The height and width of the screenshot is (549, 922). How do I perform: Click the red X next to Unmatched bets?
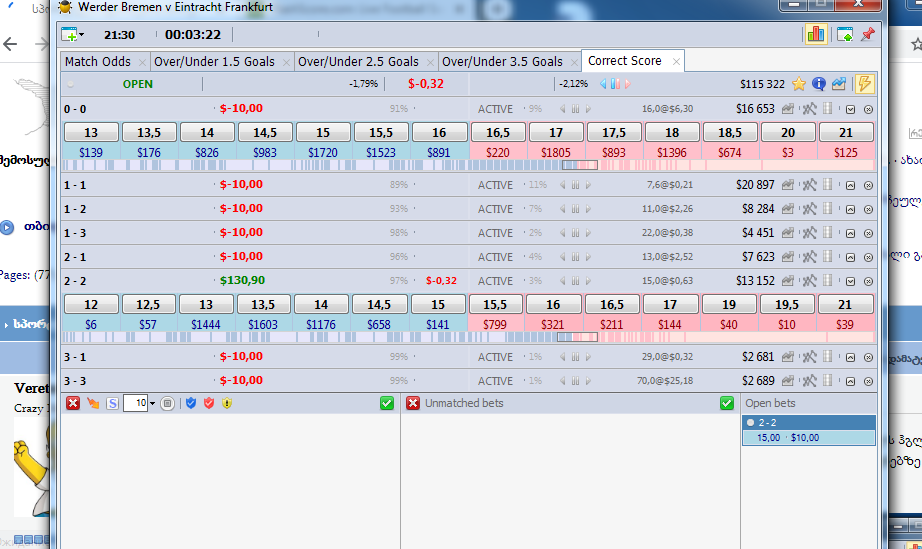pos(413,403)
